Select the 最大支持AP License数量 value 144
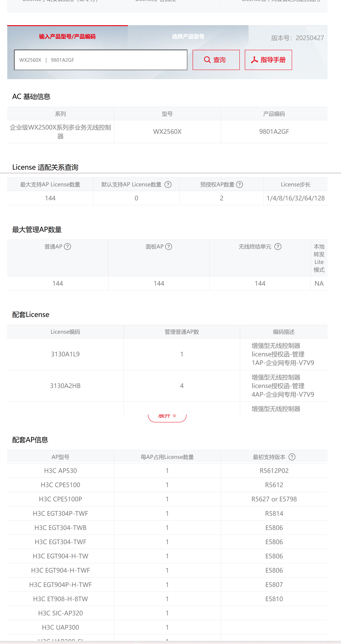Viewport: 341px width, 644px height. [50, 198]
